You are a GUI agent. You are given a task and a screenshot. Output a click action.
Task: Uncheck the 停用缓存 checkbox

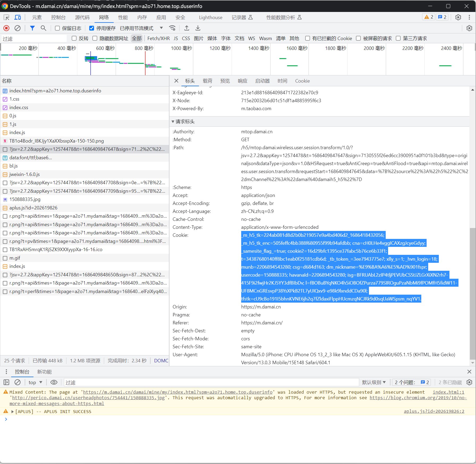pos(92,28)
